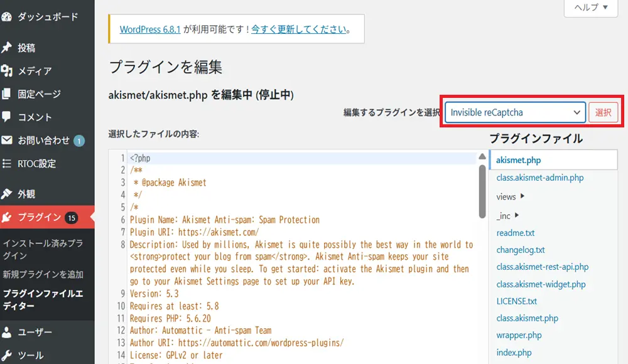Expand the ヘルプ dropdown tab
This screenshot has width=628, height=364.
591,7
